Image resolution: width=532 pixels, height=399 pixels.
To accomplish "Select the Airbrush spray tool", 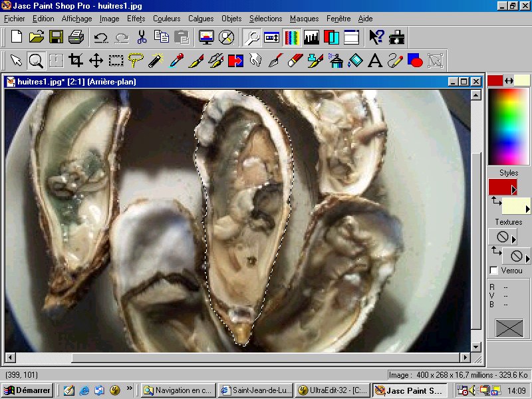I will click(335, 61).
